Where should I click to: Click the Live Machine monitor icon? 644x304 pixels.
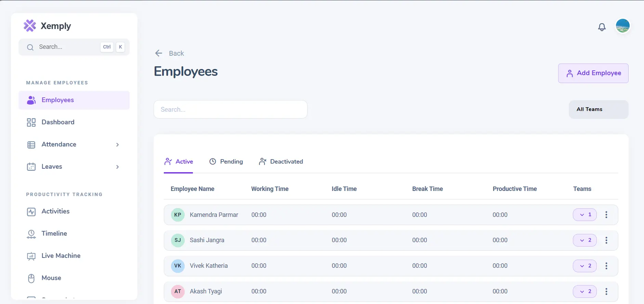click(x=31, y=256)
